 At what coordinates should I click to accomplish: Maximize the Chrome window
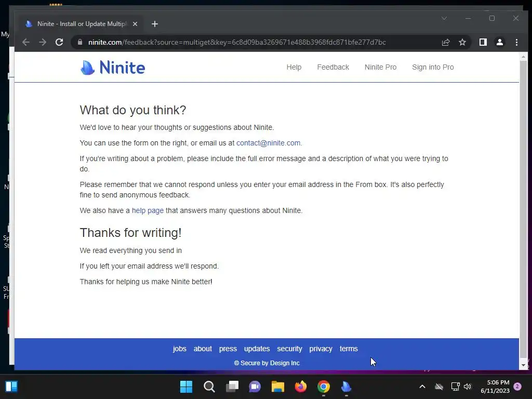coord(492,18)
